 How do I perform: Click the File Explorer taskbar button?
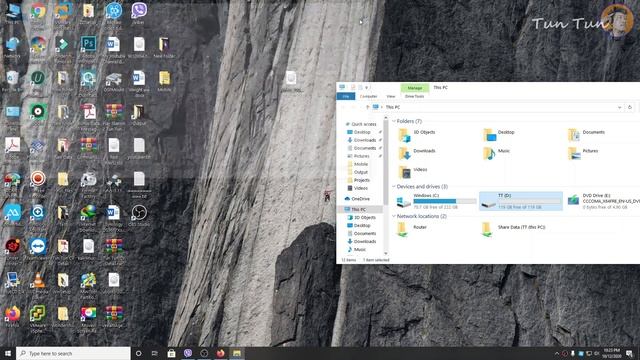click(x=237, y=353)
